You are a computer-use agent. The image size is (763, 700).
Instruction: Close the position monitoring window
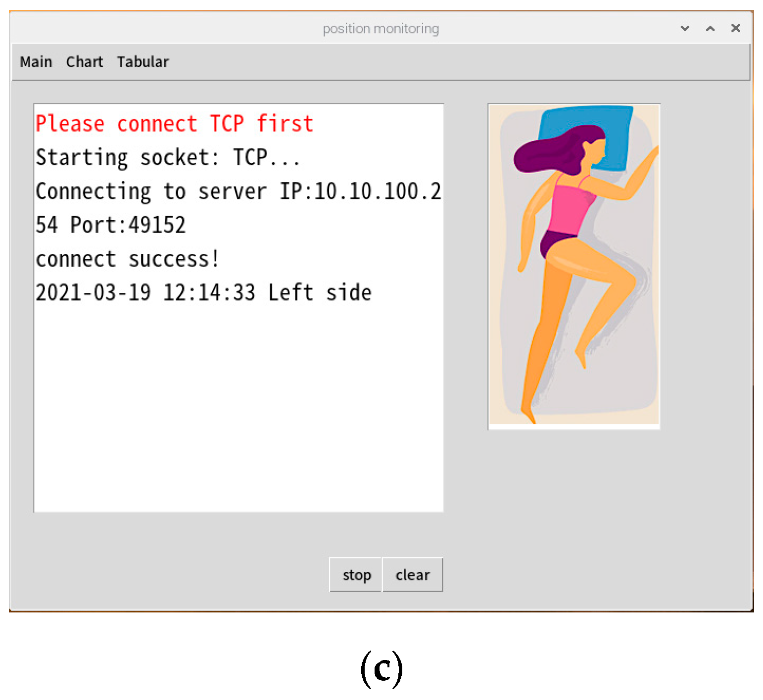coord(736,28)
